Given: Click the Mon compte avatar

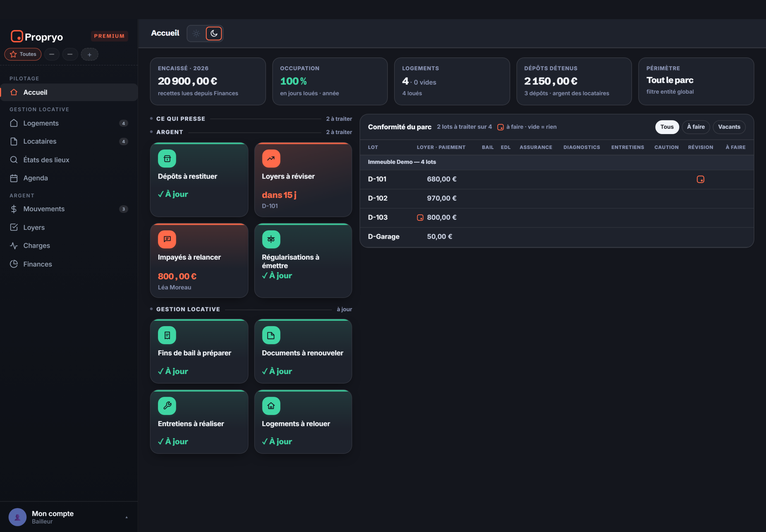Looking at the screenshot, I should (17, 517).
